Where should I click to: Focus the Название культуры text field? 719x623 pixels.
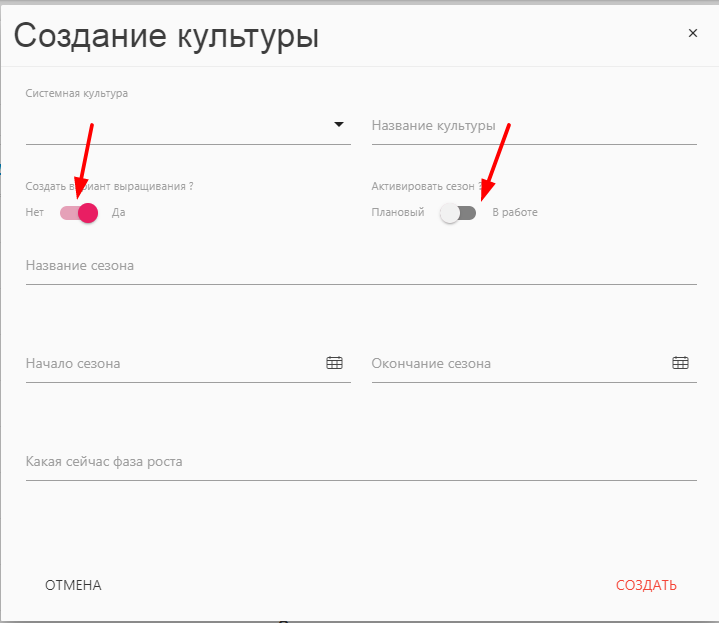533,126
